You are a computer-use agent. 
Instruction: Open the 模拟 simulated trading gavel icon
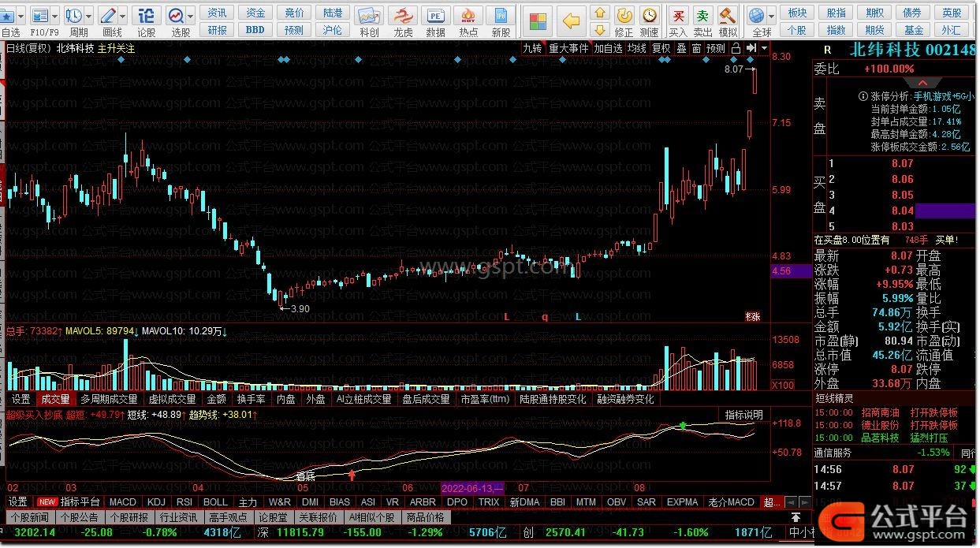click(x=728, y=15)
